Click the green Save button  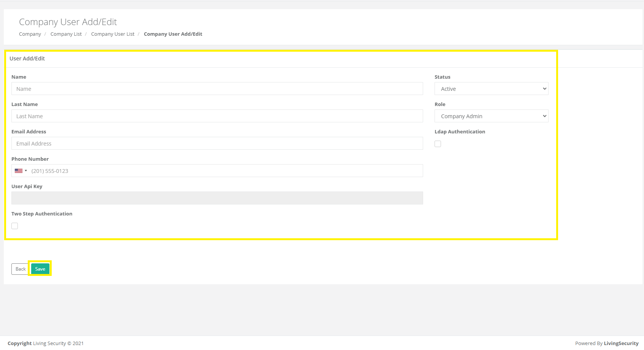tap(40, 269)
